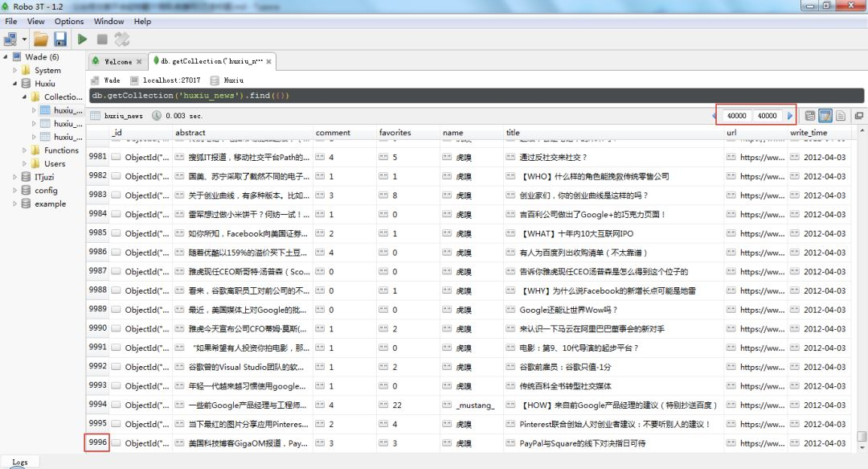The height and width of the screenshot is (469, 868).
Task: Click the skip value field showing 40000
Action: pos(736,116)
